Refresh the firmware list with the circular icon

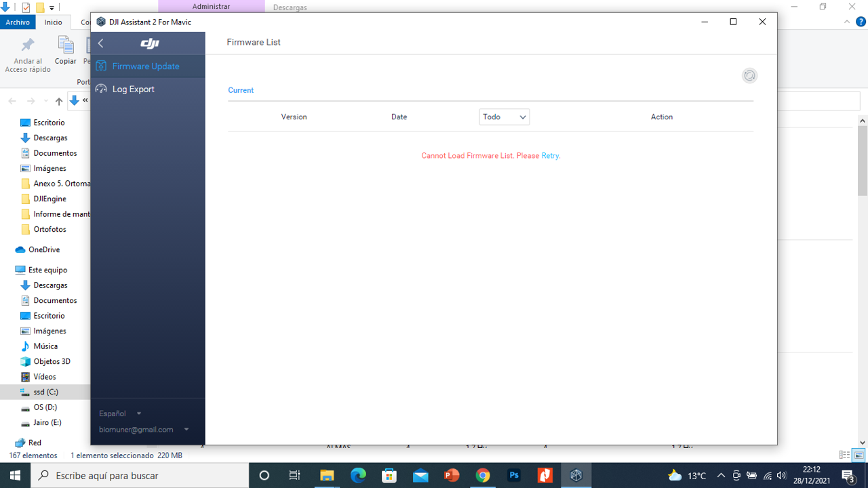(749, 76)
